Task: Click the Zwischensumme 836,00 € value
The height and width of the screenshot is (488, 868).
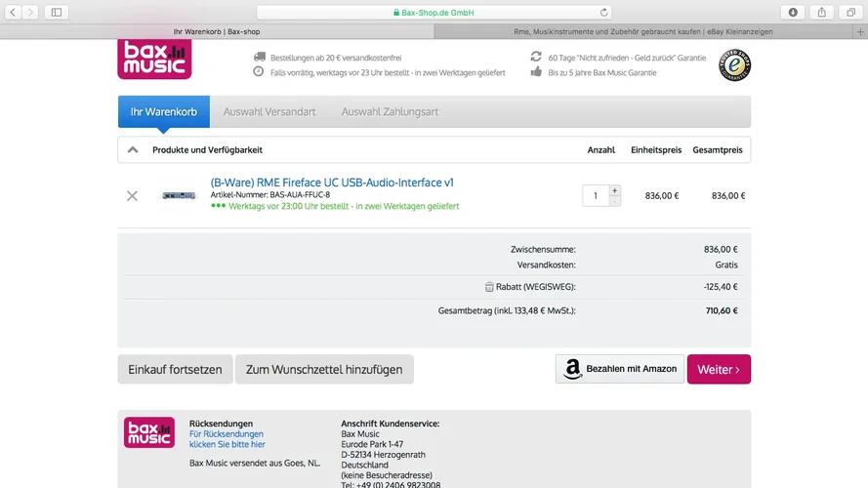Action: pos(721,250)
